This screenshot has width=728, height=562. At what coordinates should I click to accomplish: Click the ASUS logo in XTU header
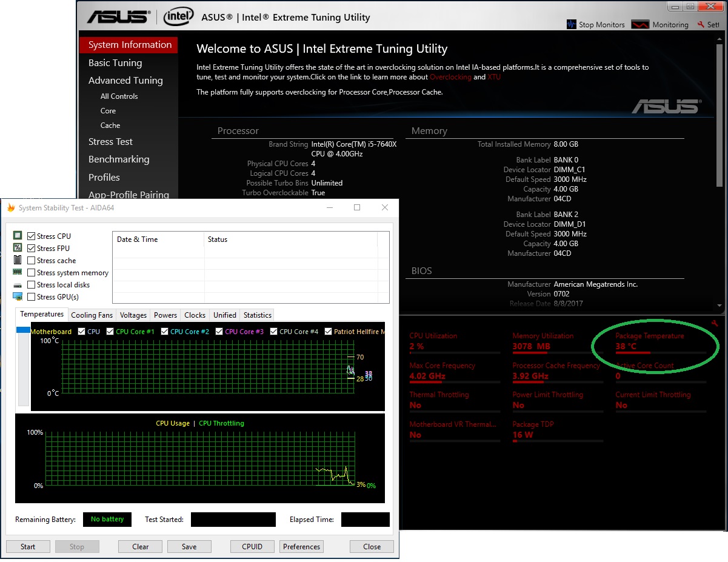click(x=117, y=17)
